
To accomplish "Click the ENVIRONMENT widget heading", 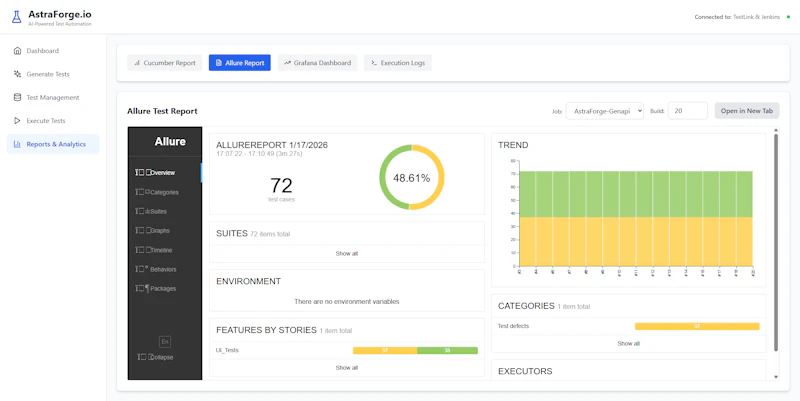I will pyautogui.click(x=248, y=282).
